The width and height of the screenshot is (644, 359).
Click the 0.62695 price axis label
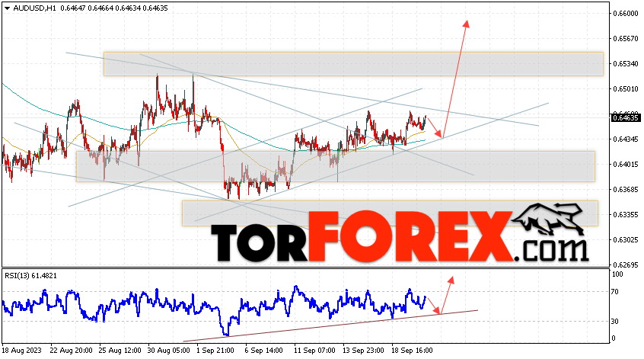tap(626, 264)
